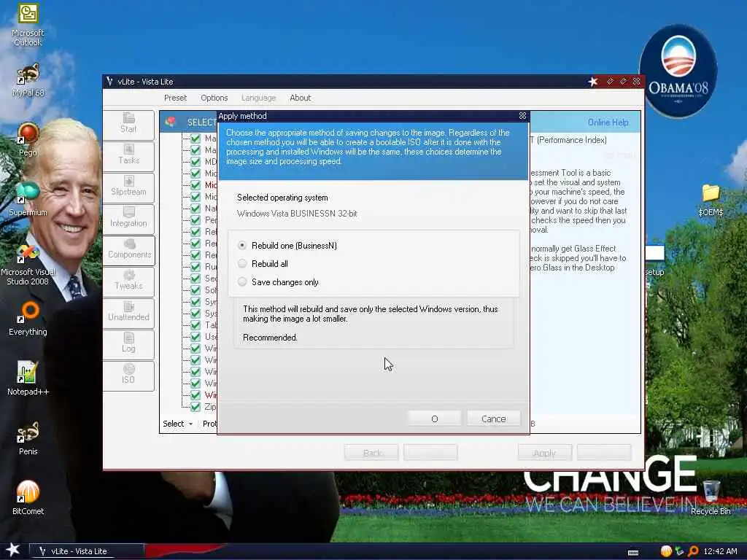The image size is (747, 560).
Task: Click the BitComet tray icon
Action: pyautogui.click(x=666, y=551)
